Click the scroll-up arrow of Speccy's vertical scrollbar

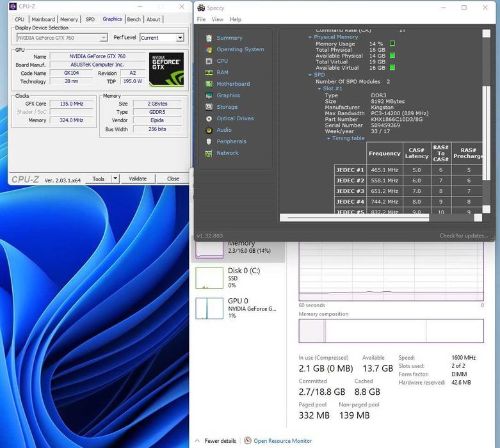(487, 33)
